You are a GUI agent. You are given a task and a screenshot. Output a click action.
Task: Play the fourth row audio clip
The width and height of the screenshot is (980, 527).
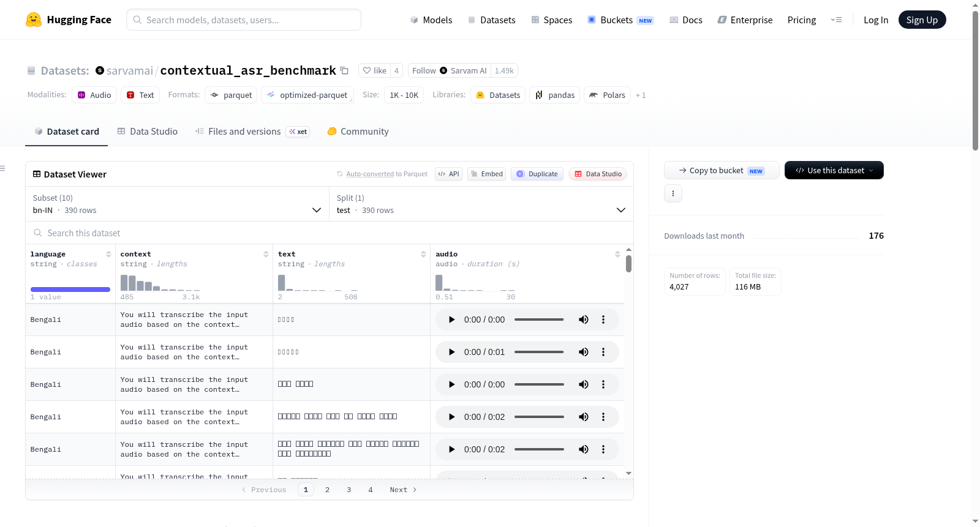point(451,417)
